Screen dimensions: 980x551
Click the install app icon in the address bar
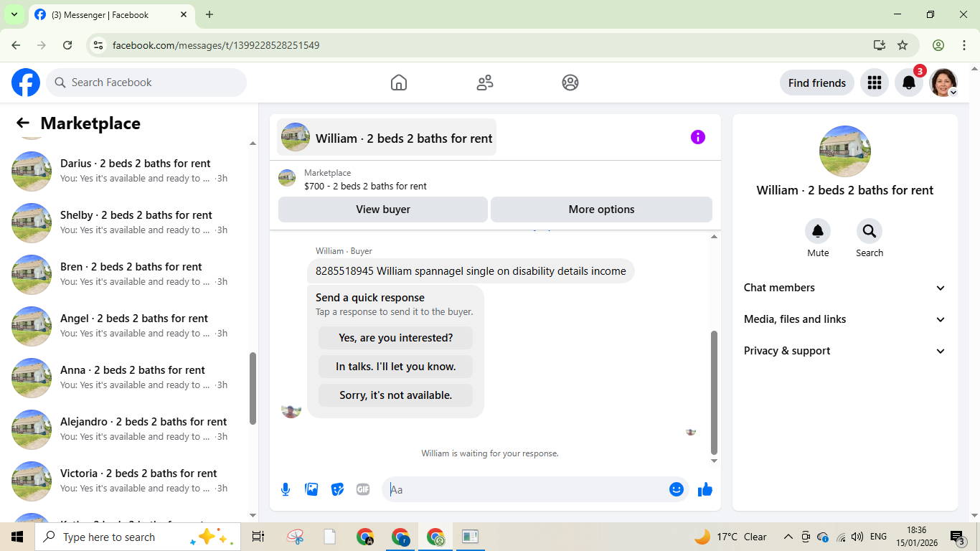[x=880, y=45]
